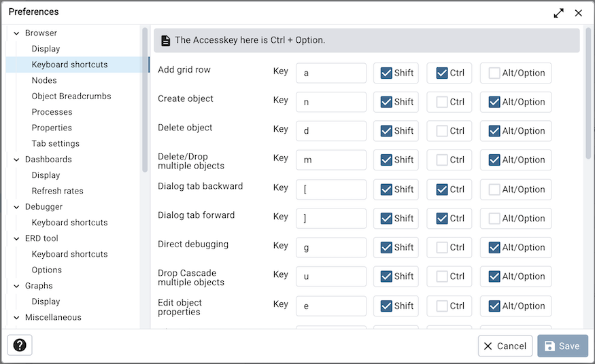595x364 pixels.
Task: Click the Direct debugging key field
Action: click(331, 247)
